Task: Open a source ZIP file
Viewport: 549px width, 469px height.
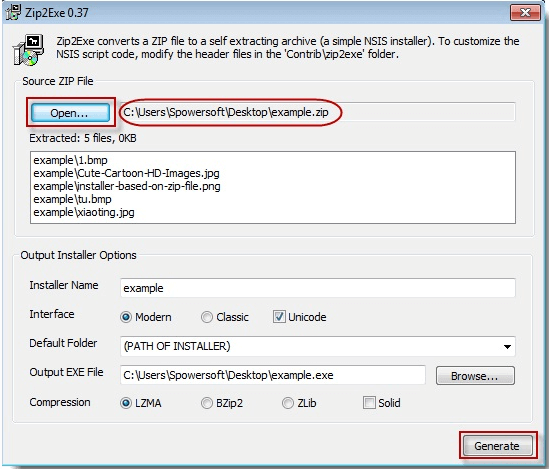Action: [x=70, y=113]
